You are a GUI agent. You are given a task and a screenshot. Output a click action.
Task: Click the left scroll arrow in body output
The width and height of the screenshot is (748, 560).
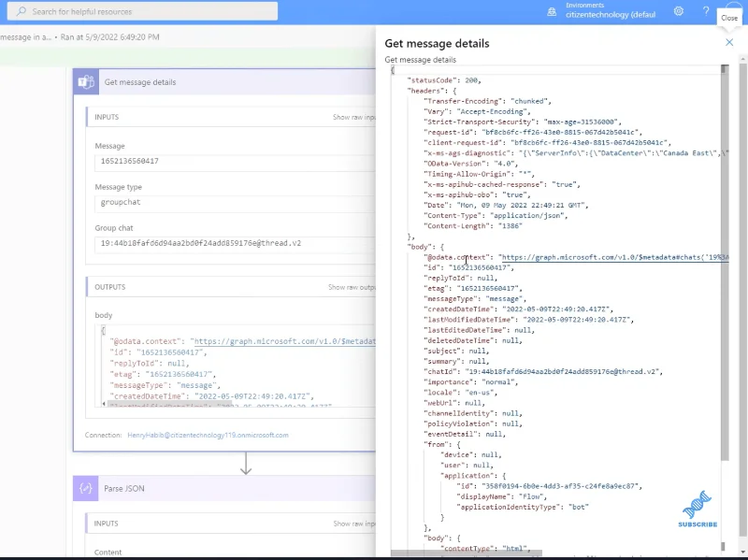[x=104, y=404]
